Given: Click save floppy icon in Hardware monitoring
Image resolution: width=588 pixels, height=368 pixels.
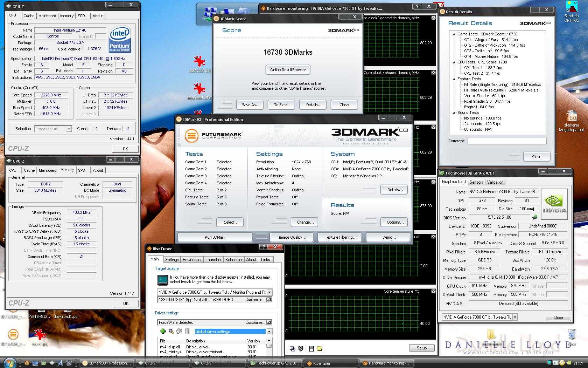Looking at the screenshot, I should tap(311, 348).
